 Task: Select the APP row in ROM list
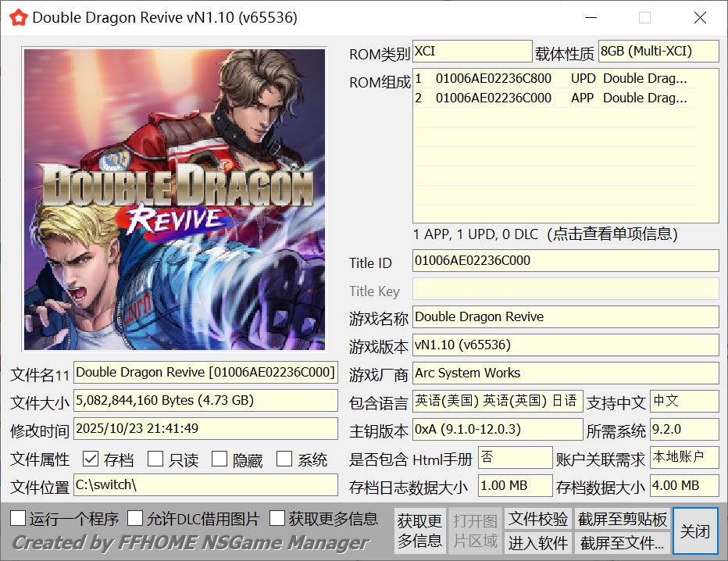click(553, 98)
